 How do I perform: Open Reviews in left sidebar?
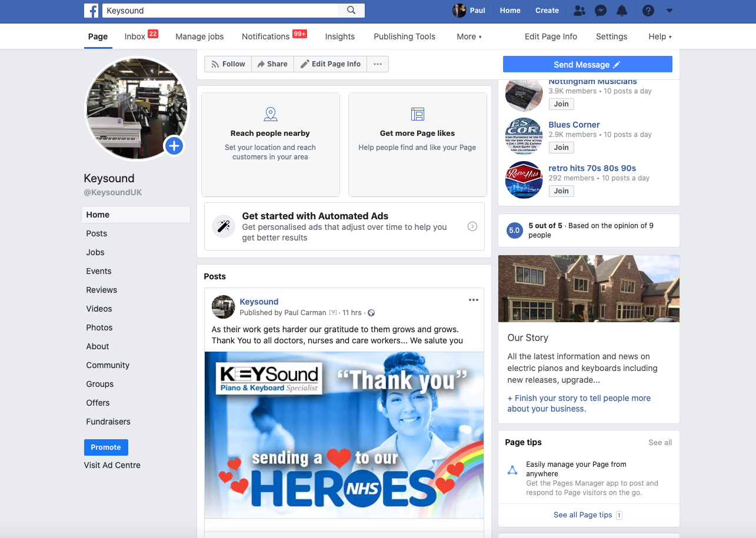click(102, 290)
